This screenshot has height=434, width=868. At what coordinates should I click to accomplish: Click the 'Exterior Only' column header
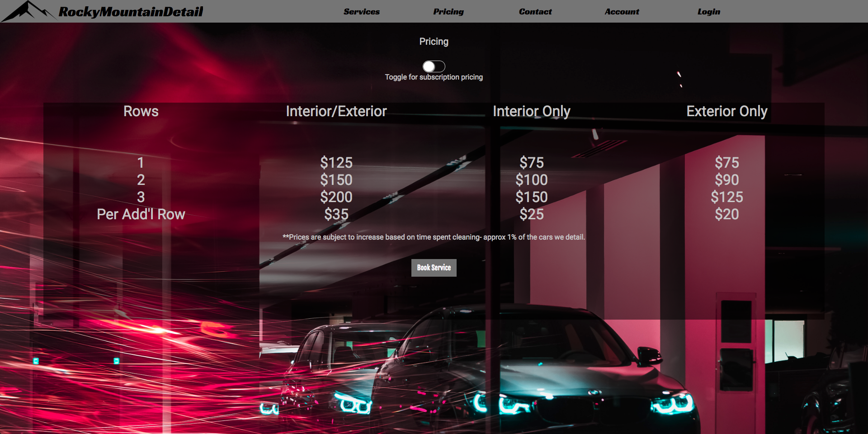coord(727,111)
